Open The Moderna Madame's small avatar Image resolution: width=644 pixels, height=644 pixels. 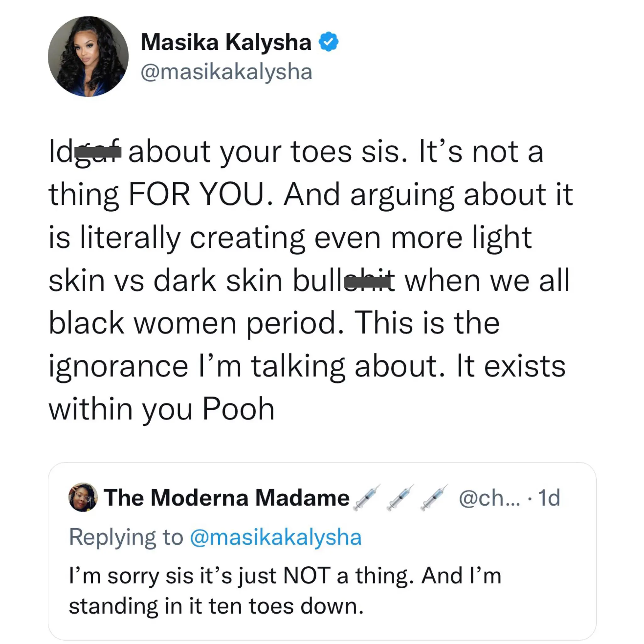click(x=83, y=498)
